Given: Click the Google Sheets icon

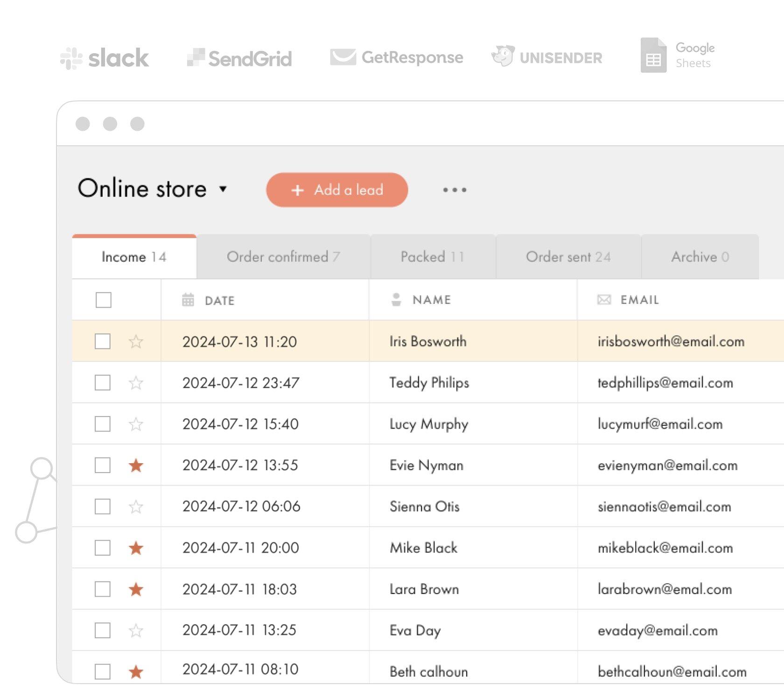Looking at the screenshot, I should 654,56.
